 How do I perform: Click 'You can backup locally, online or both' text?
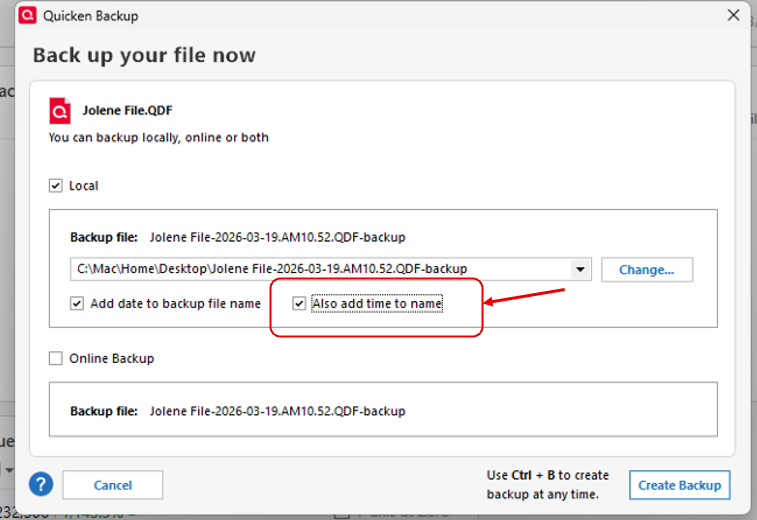159,138
